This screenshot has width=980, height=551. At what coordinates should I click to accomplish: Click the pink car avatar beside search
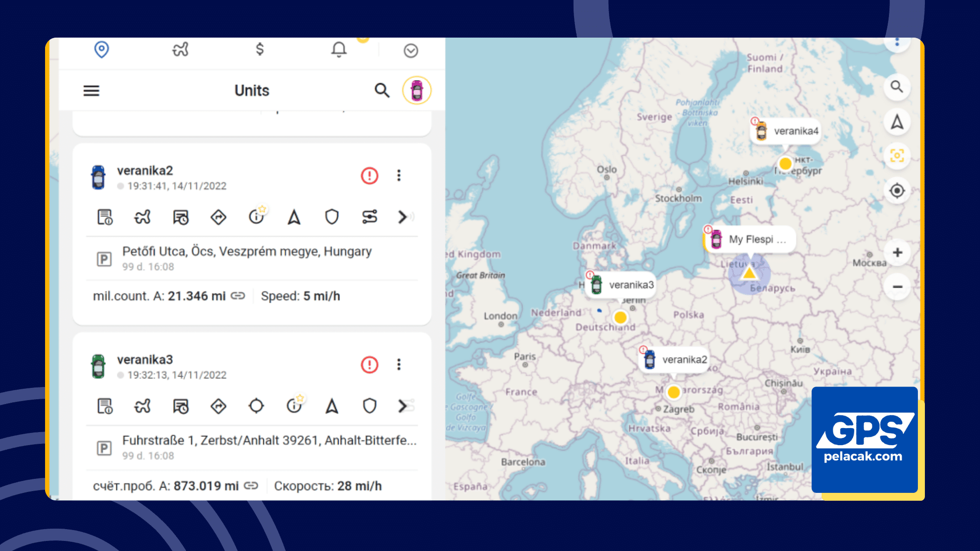(x=417, y=91)
